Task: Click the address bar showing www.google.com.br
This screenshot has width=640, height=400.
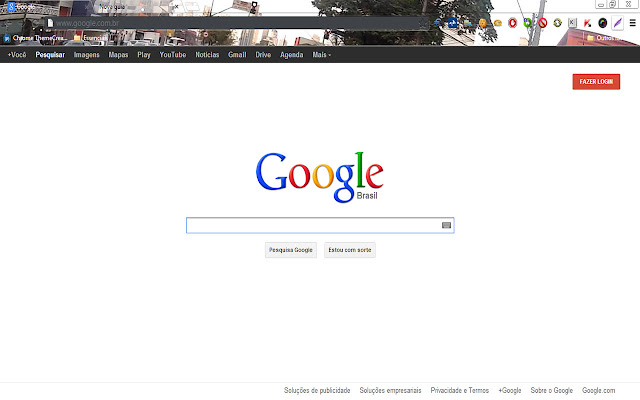Action: tap(235, 23)
